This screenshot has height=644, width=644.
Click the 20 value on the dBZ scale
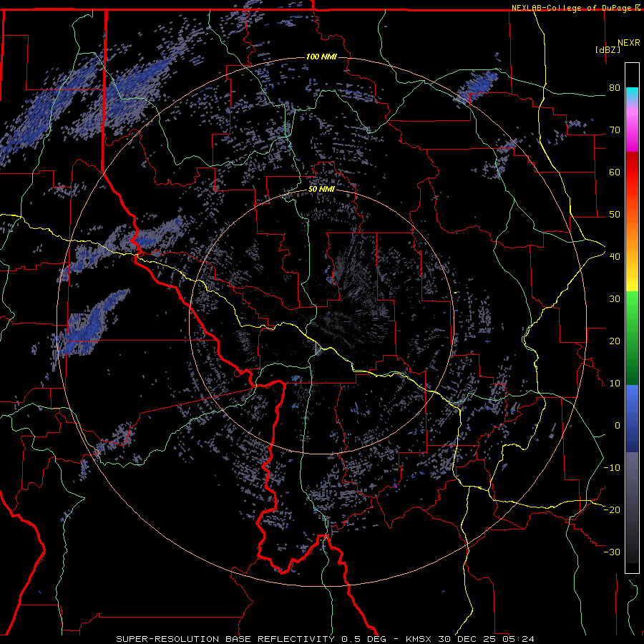pyautogui.click(x=615, y=341)
